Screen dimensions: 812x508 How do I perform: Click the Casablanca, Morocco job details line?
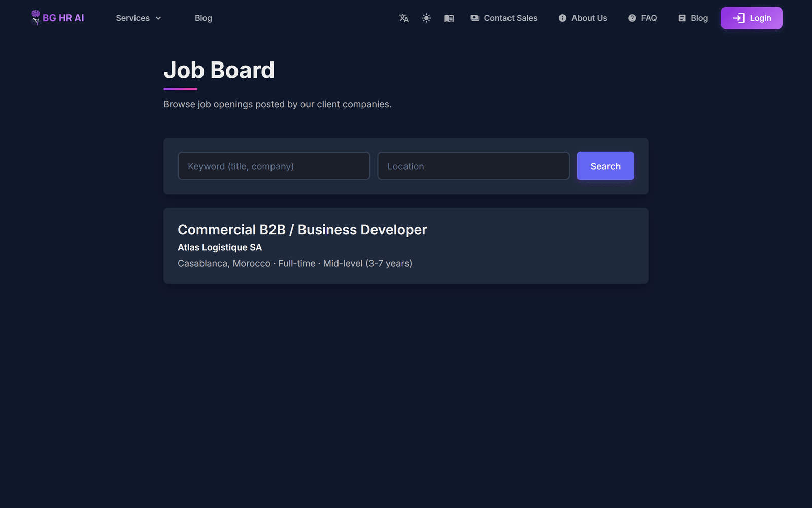pyautogui.click(x=295, y=263)
